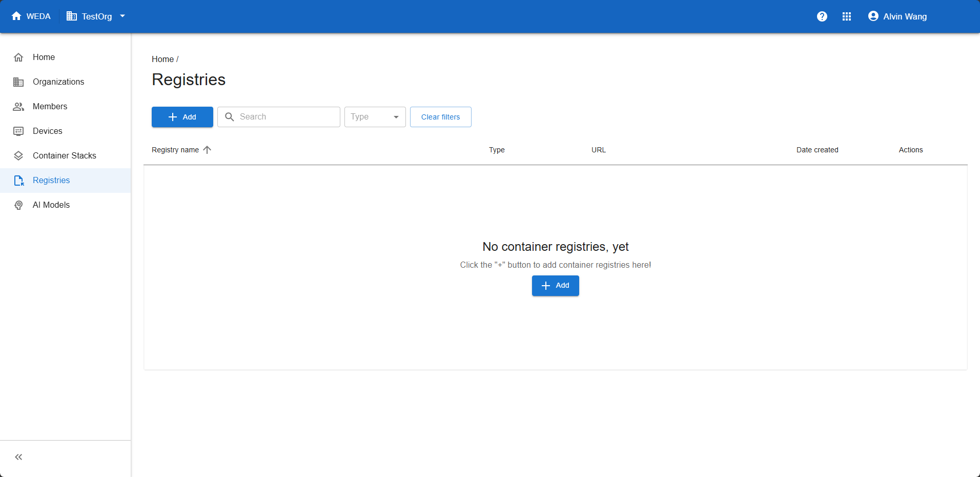
Task: Click the AI Models sidebar icon
Action: [18, 205]
